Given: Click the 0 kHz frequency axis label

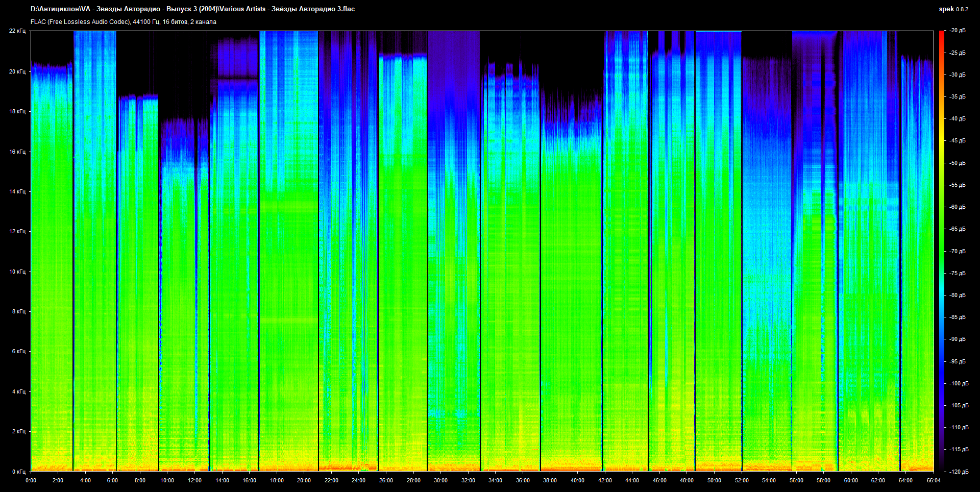Looking at the screenshot, I should point(18,472).
